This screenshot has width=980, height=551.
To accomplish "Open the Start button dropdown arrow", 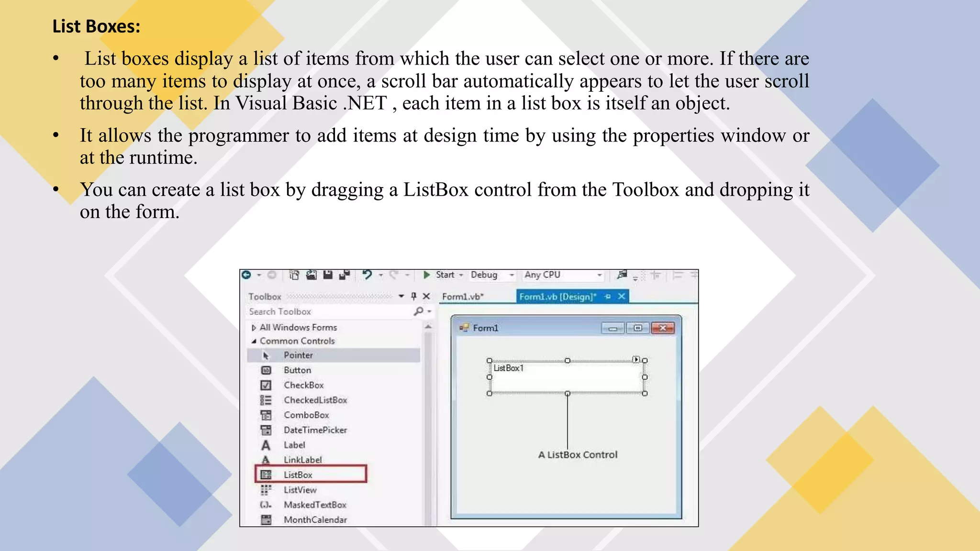I will pyautogui.click(x=461, y=275).
